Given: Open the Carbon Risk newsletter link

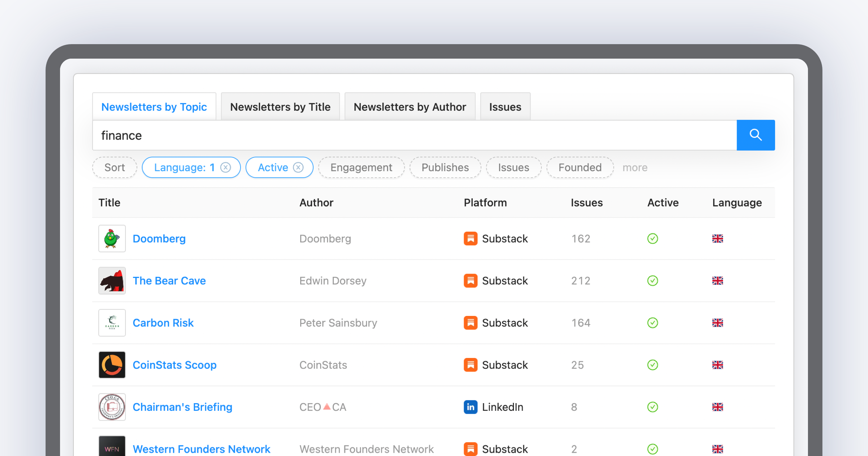Looking at the screenshot, I should tap(163, 323).
